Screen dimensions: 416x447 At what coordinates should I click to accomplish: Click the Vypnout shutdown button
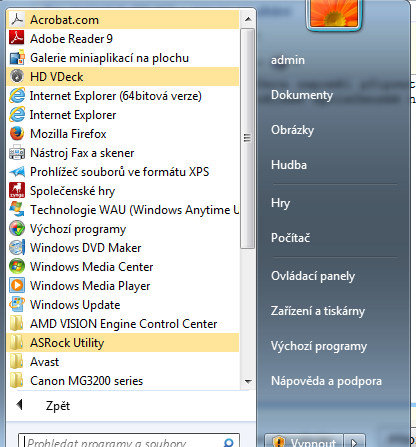304,442
